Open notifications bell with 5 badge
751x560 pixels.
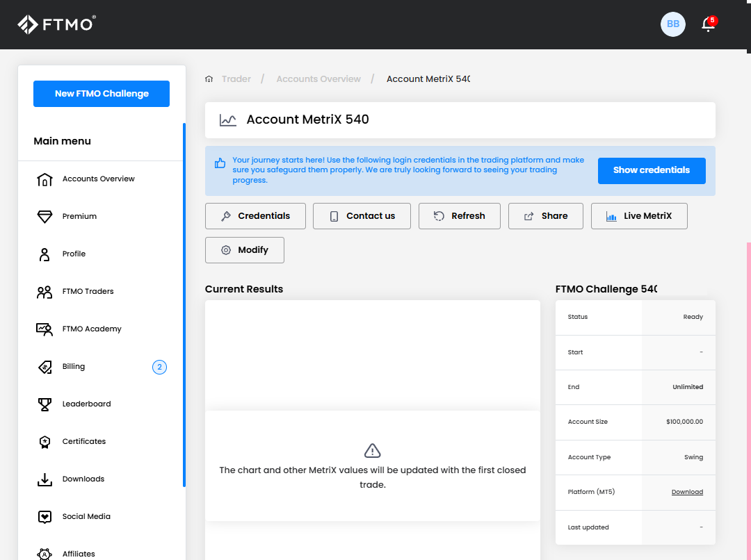(x=709, y=24)
